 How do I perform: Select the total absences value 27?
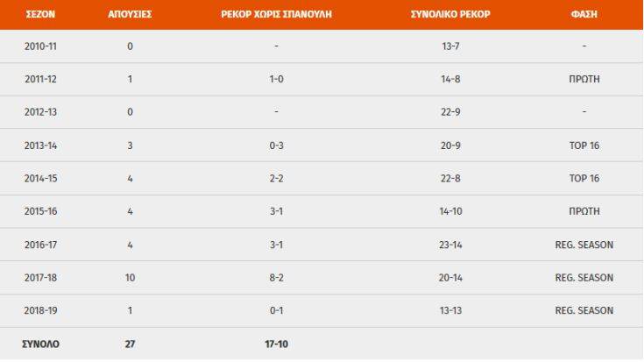pos(130,344)
